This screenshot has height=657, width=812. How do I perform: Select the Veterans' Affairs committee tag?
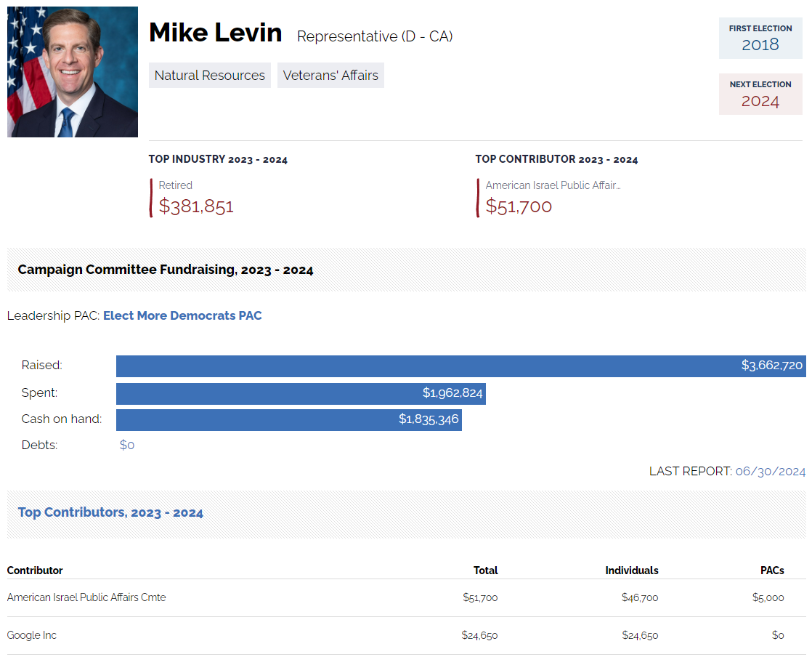(x=330, y=76)
